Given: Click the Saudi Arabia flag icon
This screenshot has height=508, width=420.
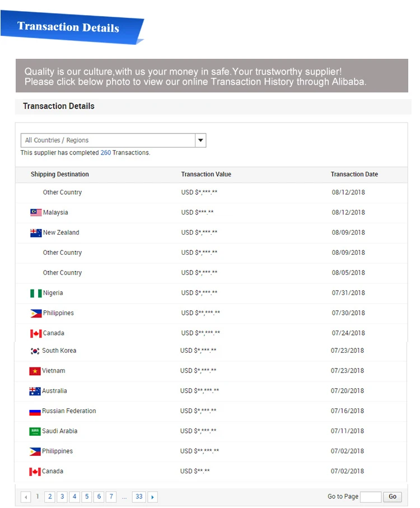Looking at the screenshot, I should click(35, 432).
